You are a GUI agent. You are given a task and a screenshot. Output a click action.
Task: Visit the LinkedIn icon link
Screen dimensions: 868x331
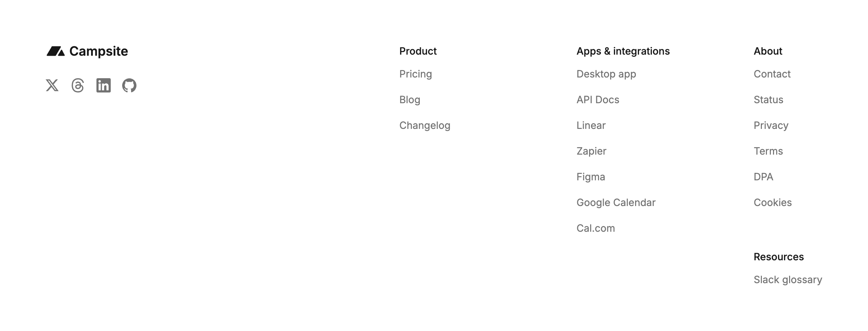pyautogui.click(x=104, y=86)
